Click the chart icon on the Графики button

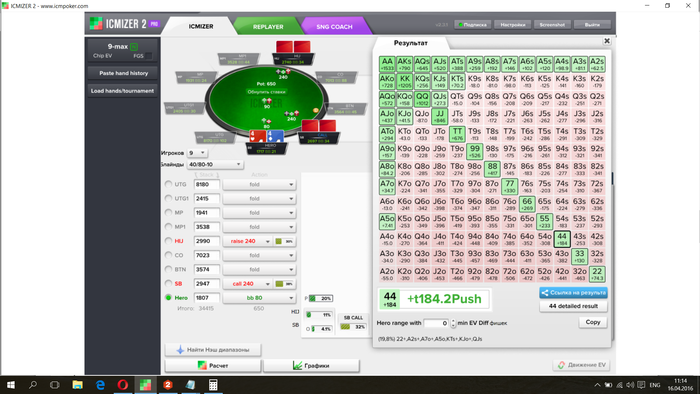(x=297, y=365)
